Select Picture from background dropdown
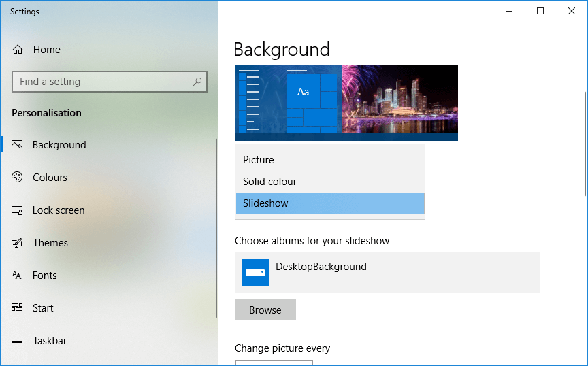 coord(259,160)
